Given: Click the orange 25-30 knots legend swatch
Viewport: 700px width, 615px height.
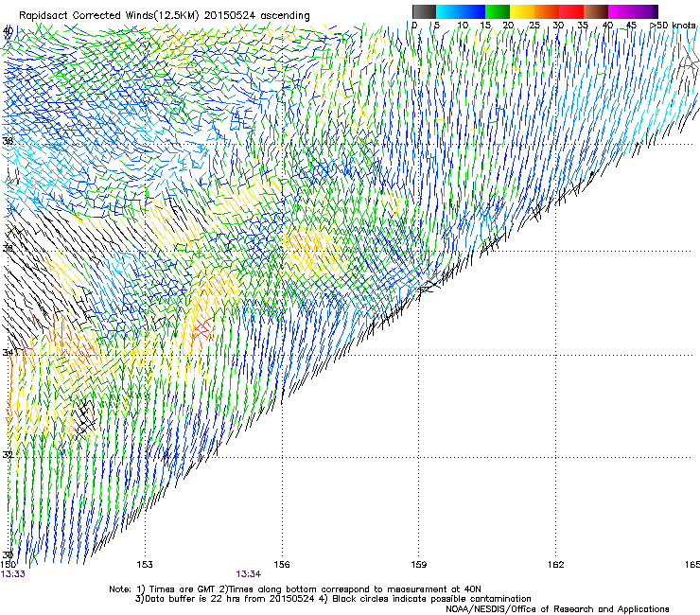Looking at the screenshot, I should (x=547, y=11).
